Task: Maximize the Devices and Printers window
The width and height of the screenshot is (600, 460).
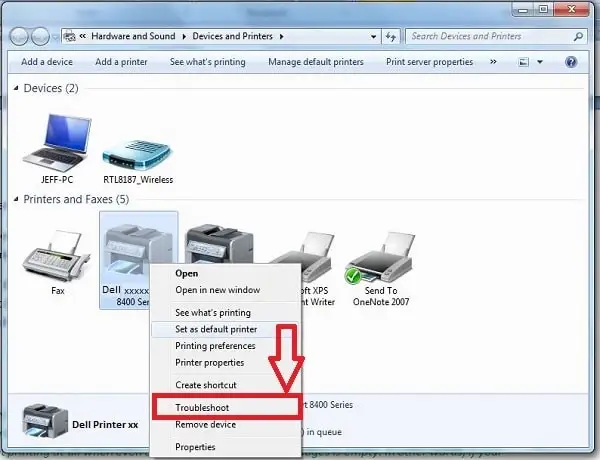Action: pyautogui.click(x=543, y=9)
